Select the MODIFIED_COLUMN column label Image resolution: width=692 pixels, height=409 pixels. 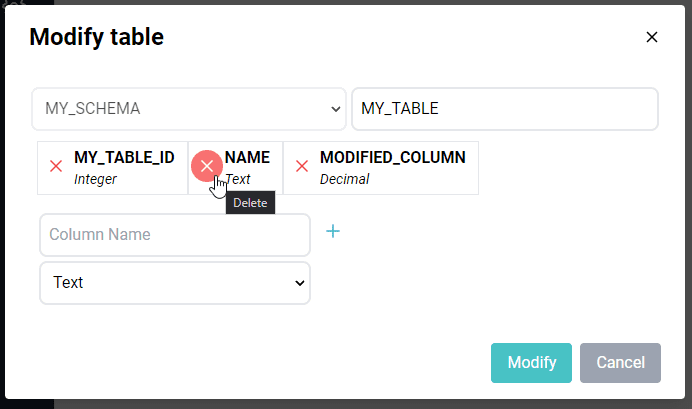point(392,158)
